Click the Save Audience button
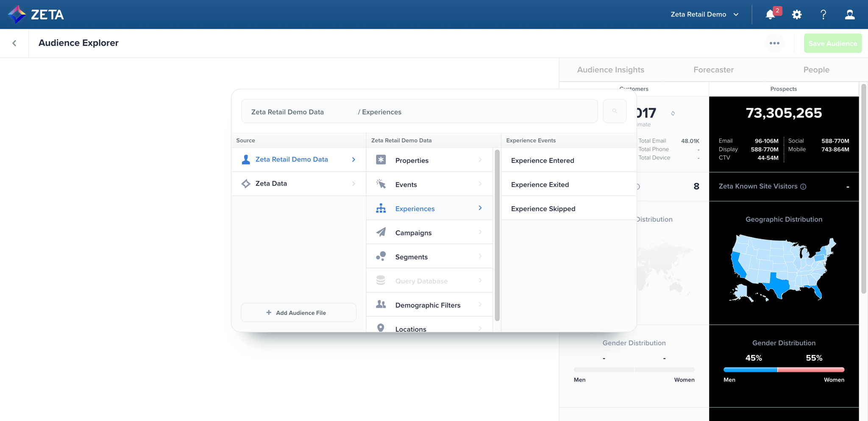868x421 pixels. click(832, 43)
